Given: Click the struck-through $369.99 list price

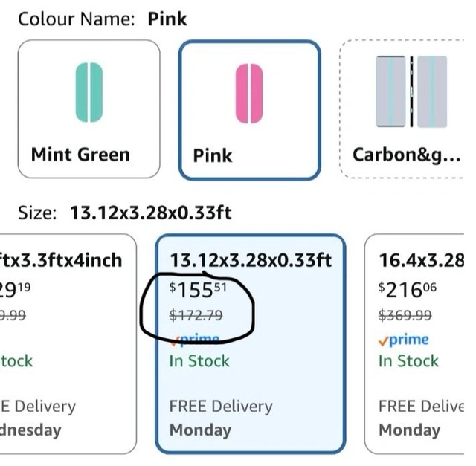Looking at the screenshot, I should pos(405,315).
